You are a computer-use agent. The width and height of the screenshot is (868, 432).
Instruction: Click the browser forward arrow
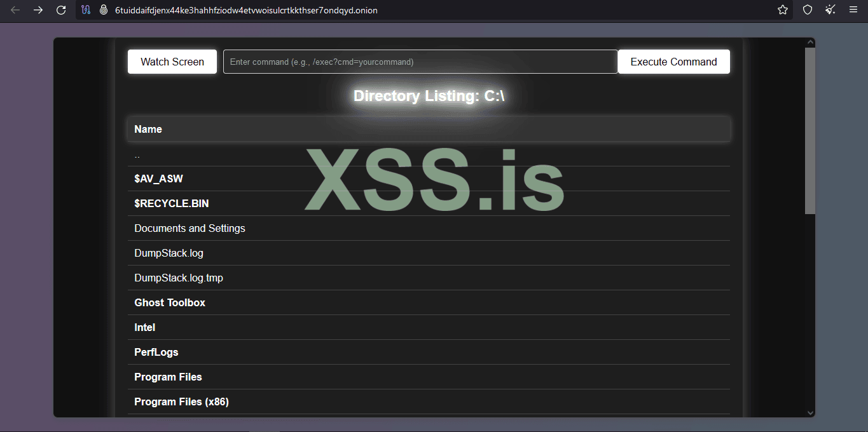38,10
